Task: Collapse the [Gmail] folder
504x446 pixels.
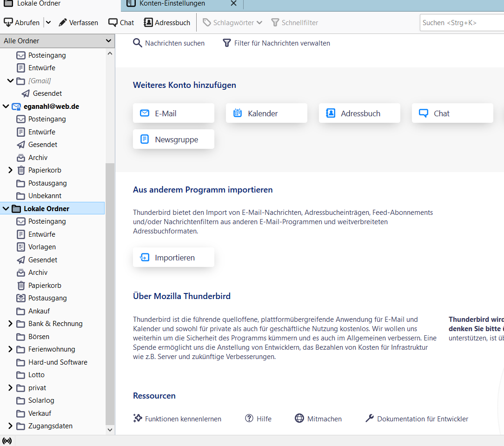Action: (x=10, y=81)
